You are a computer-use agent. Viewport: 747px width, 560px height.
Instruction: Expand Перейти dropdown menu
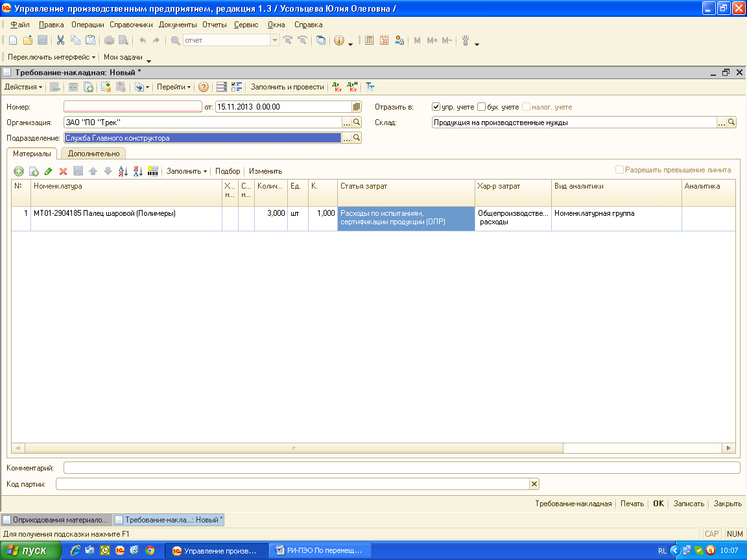click(x=174, y=87)
